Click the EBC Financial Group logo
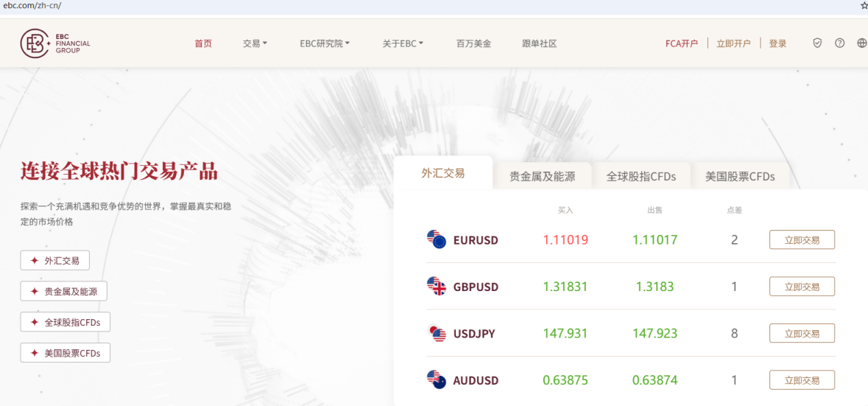868x406 pixels. [x=55, y=43]
